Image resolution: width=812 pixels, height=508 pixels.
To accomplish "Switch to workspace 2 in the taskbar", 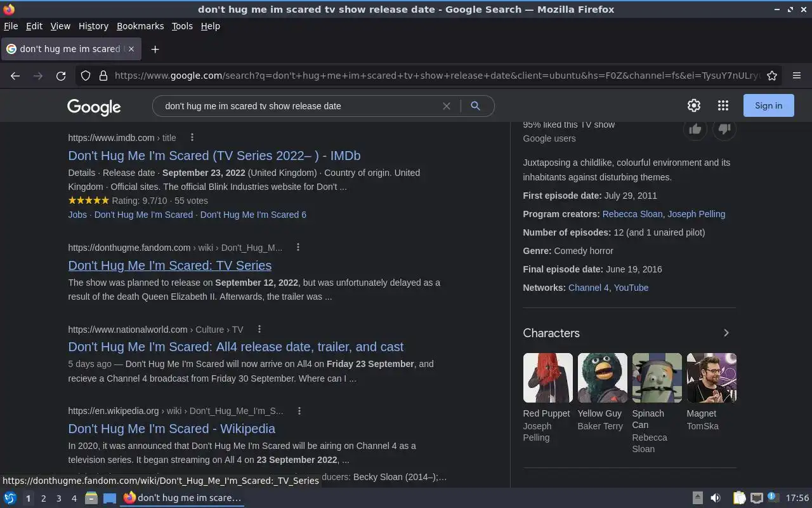I will tap(43, 498).
